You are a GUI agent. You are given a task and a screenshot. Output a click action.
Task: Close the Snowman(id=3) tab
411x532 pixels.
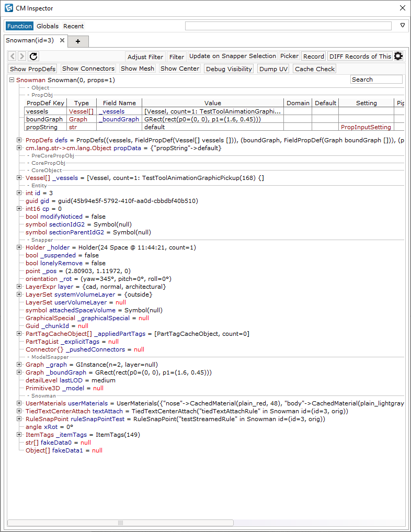(x=62, y=40)
